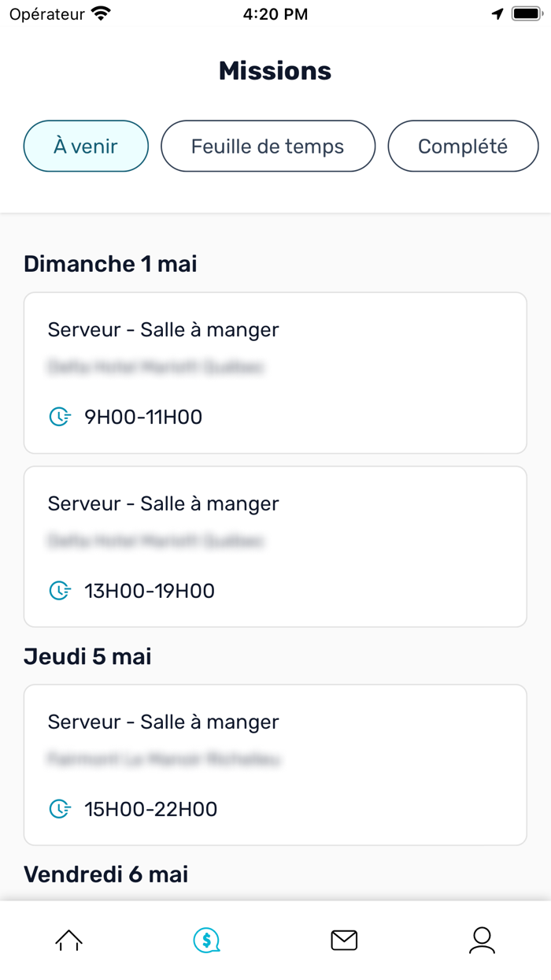Tap the clock icon beside 13H00-19H00
551x980 pixels.
point(60,590)
